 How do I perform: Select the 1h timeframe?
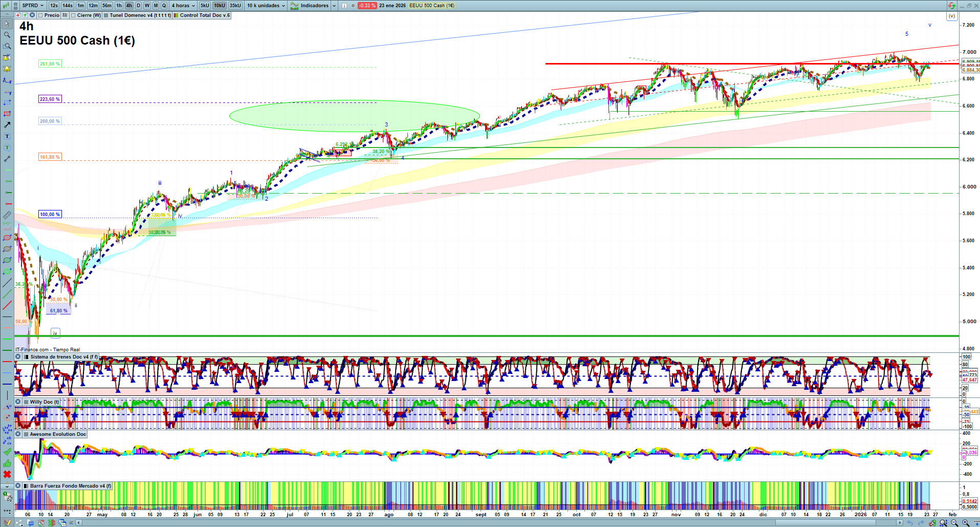119,6
